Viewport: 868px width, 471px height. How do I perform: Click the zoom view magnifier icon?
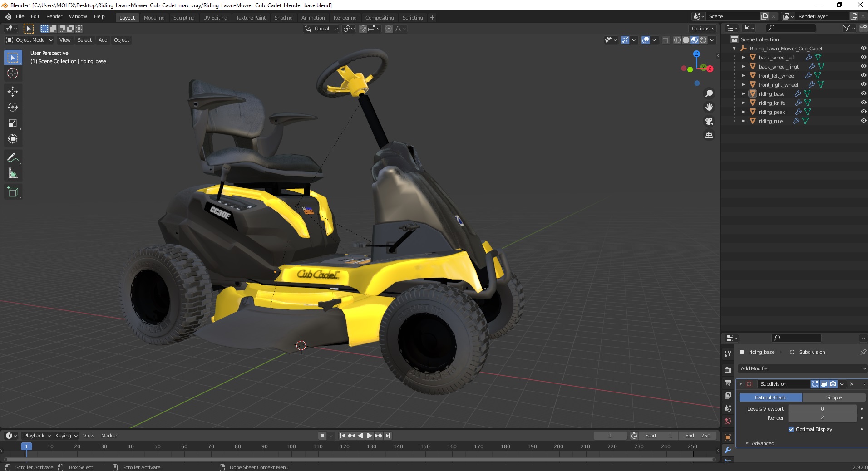(x=709, y=93)
